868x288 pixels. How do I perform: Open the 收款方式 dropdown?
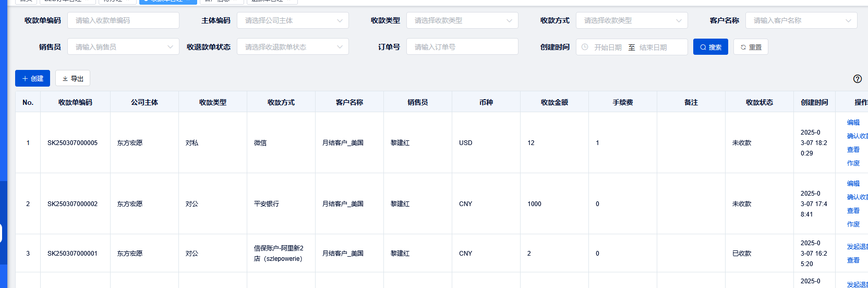631,20
